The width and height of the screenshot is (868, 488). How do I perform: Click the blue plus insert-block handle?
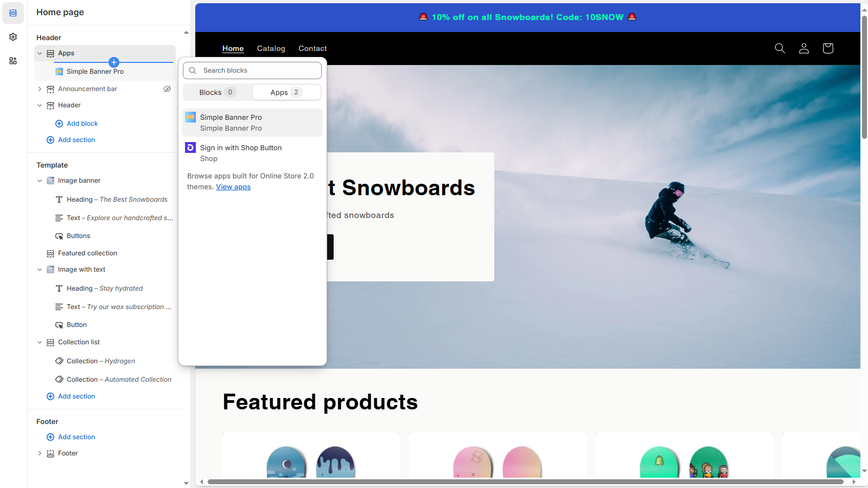(114, 62)
